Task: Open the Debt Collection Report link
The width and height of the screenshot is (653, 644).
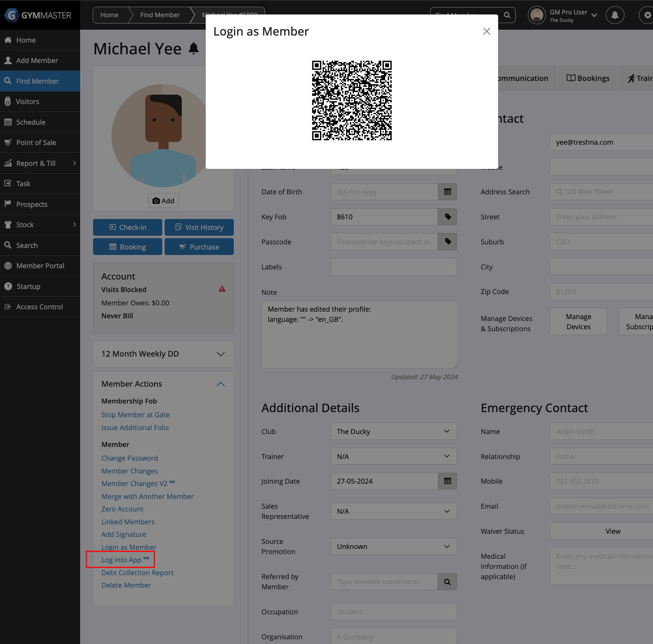Action: (137, 573)
